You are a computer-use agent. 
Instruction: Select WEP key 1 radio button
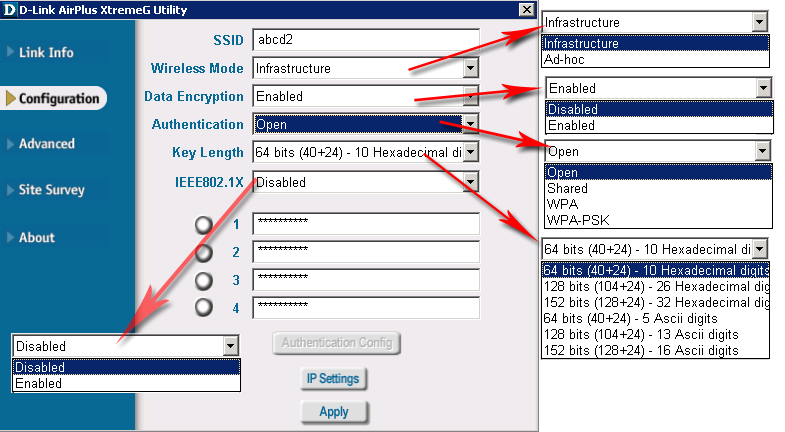204,225
